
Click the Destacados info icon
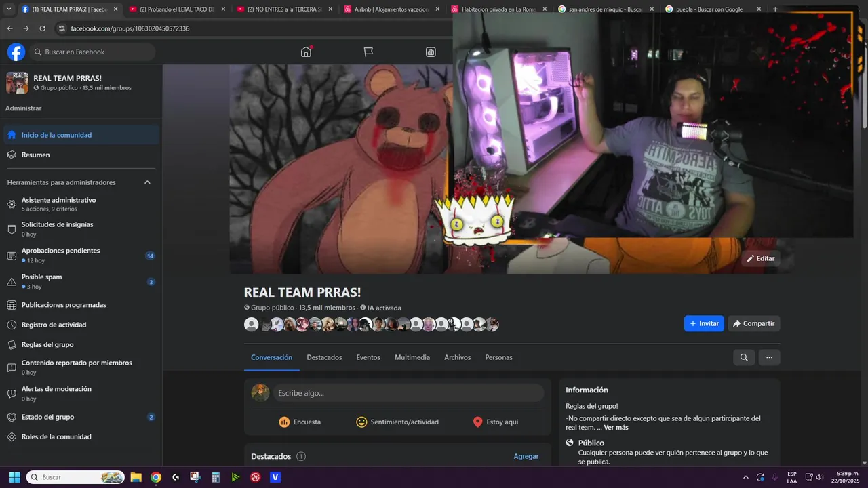(301, 456)
